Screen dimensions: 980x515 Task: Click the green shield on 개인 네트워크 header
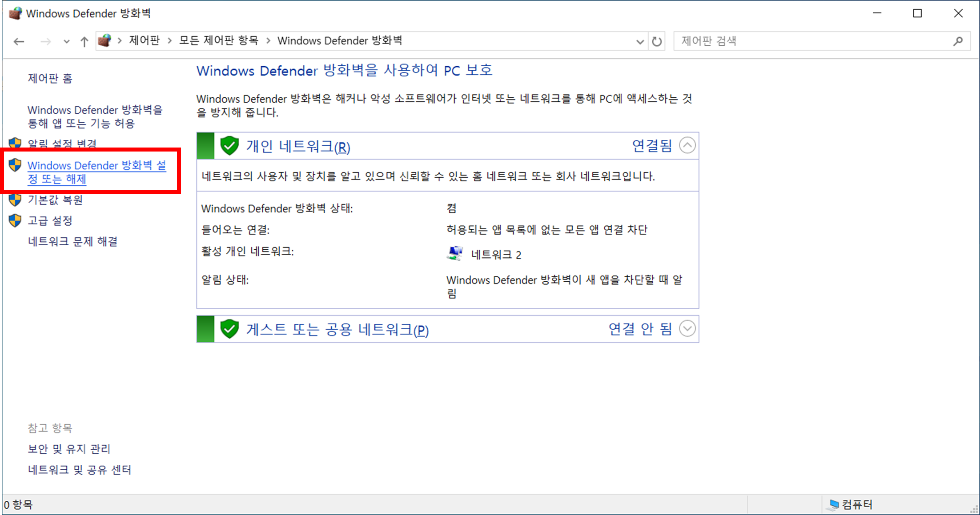(229, 145)
